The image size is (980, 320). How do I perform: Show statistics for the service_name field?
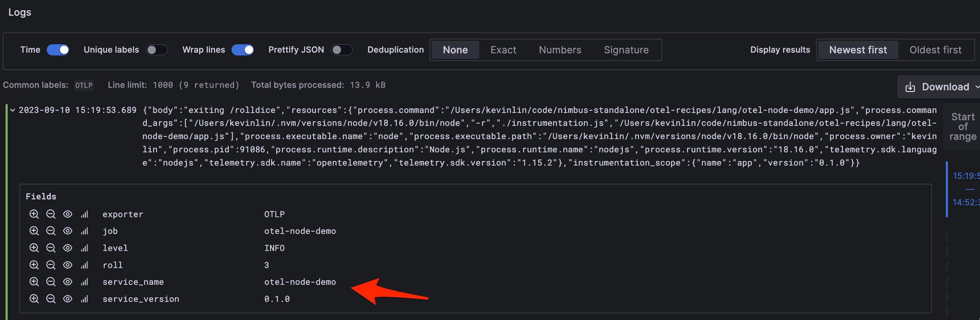(x=84, y=282)
